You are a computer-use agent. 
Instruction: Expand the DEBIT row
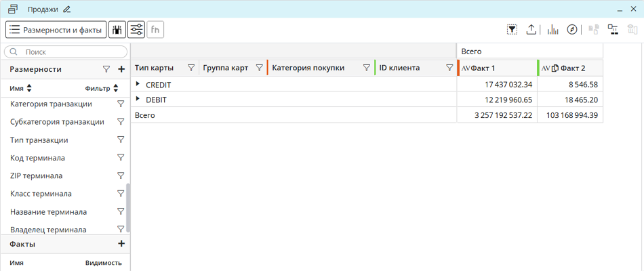pos(138,100)
